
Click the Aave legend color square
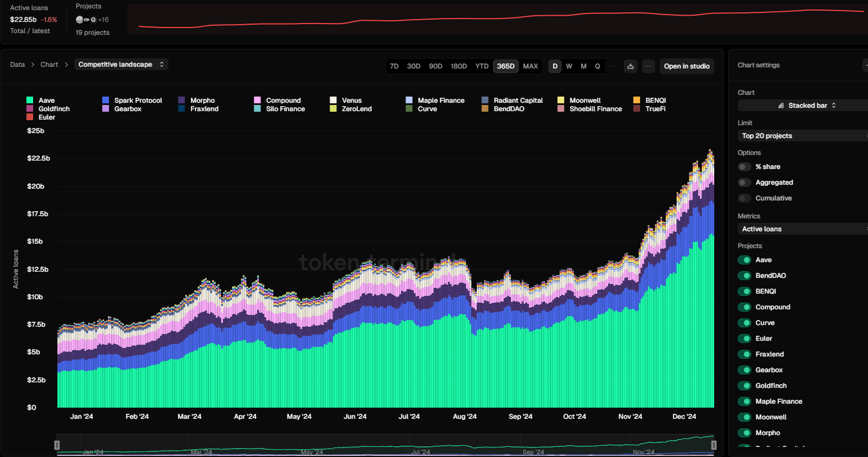pyautogui.click(x=30, y=100)
